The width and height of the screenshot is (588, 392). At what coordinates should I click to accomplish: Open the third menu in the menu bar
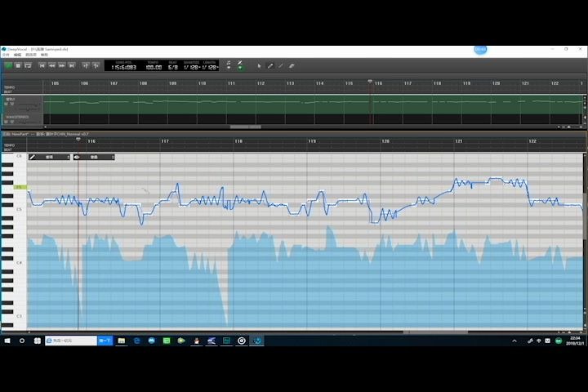(x=31, y=55)
